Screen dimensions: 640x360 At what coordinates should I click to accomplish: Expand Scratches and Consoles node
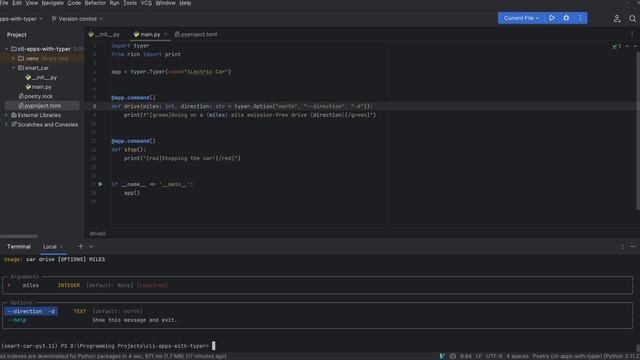pos(6,124)
